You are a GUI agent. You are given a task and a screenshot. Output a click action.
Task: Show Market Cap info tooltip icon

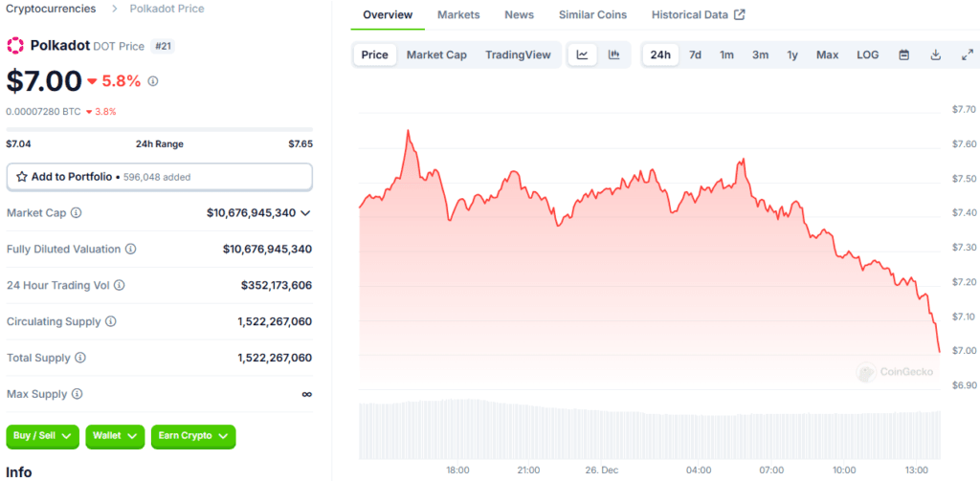(77, 213)
